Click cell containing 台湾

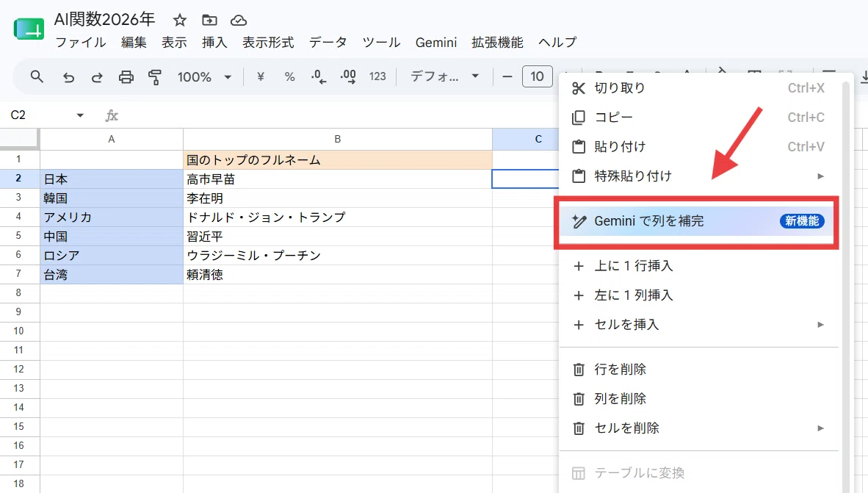pyautogui.click(x=112, y=275)
